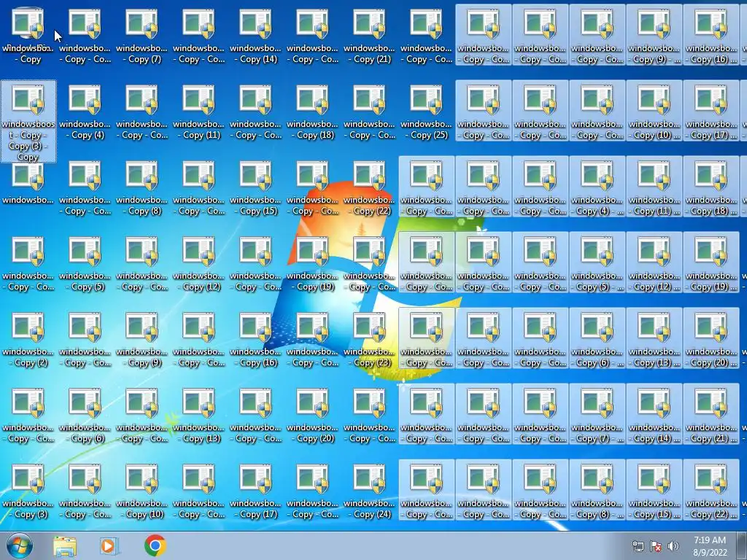The width and height of the screenshot is (747, 560).
Task: Open Google Chrome from the taskbar
Action: click(x=155, y=545)
